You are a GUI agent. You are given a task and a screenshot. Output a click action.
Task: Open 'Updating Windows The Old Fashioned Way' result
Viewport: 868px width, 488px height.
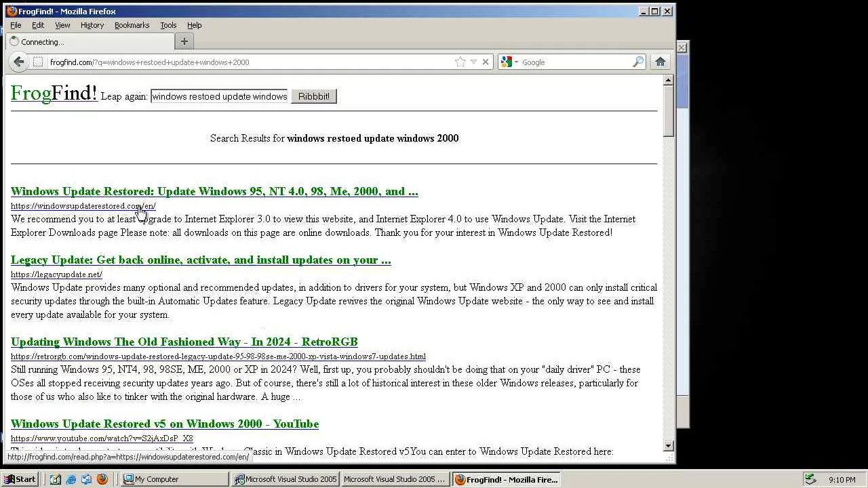(x=184, y=342)
